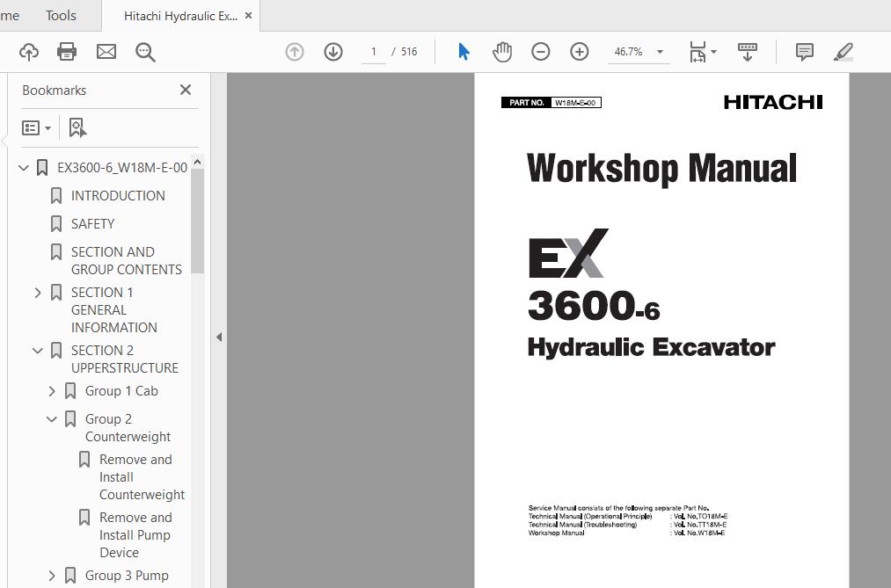Collapse Group 2 Counterweight bookmark
Viewport: 891px width, 588px height.
tap(52, 419)
